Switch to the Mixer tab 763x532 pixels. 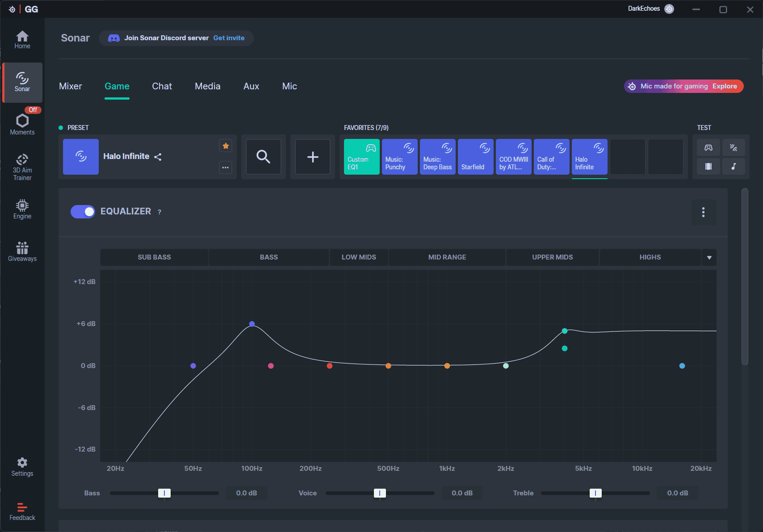tap(71, 86)
